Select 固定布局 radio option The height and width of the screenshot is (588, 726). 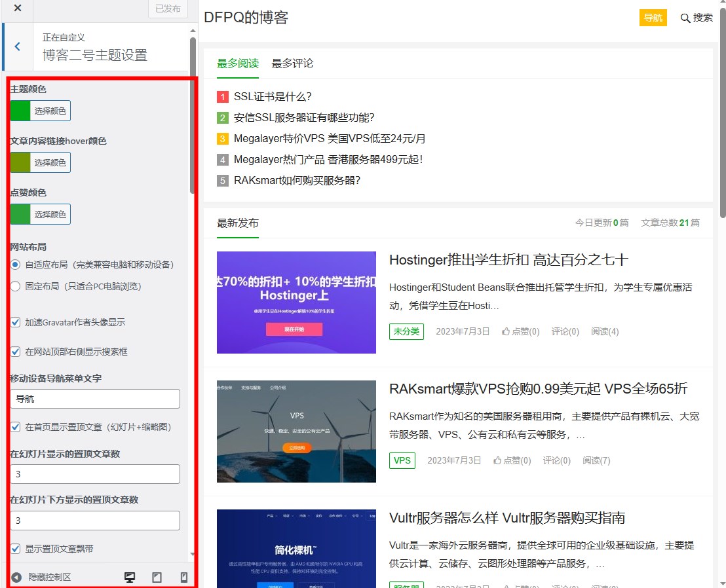15,286
